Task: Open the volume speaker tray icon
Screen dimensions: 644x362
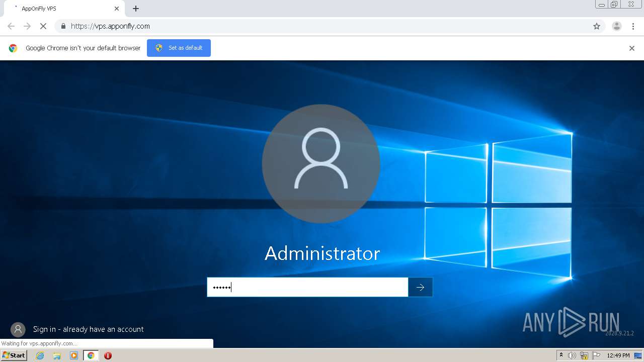Action: click(x=572, y=355)
